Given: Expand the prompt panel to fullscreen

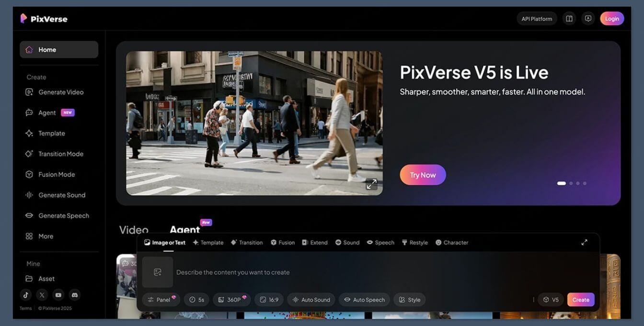Looking at the screenshot, I should tap(584, 242).
